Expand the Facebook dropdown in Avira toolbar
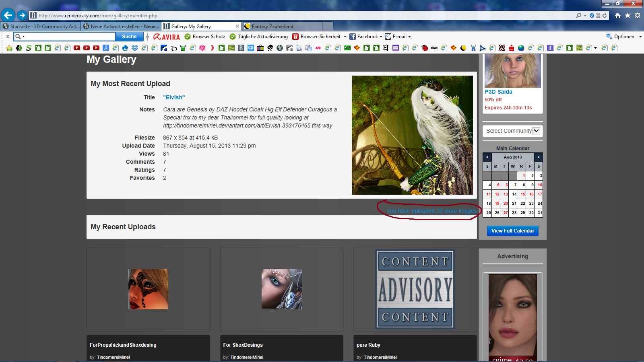The image size is (644, 362). (381, 37)
